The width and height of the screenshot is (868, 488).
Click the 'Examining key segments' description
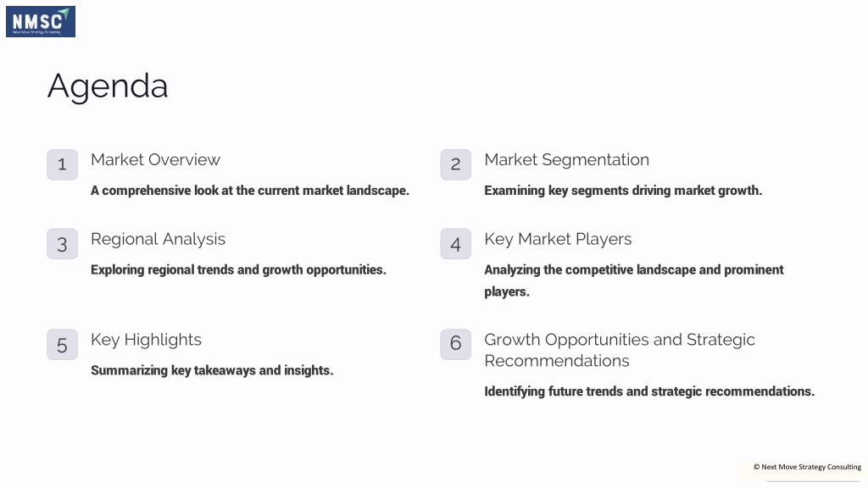click(x=623, y=191)
